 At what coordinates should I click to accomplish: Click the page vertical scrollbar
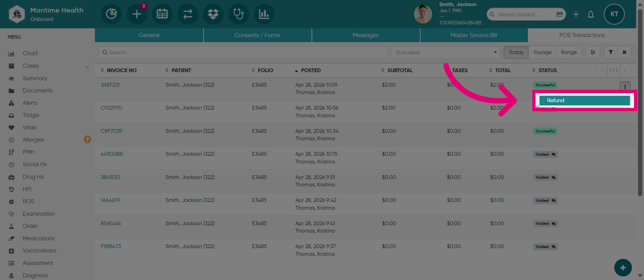tap(640, 102)
